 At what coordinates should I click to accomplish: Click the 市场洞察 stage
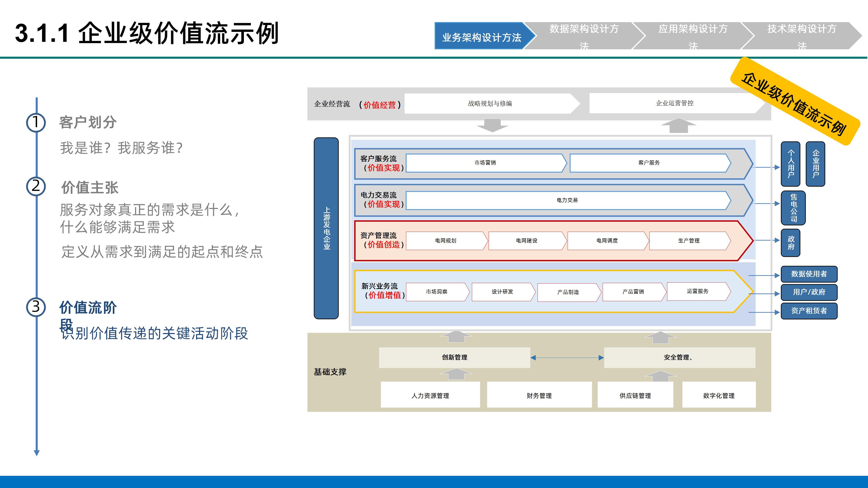[x=438, y=292]
